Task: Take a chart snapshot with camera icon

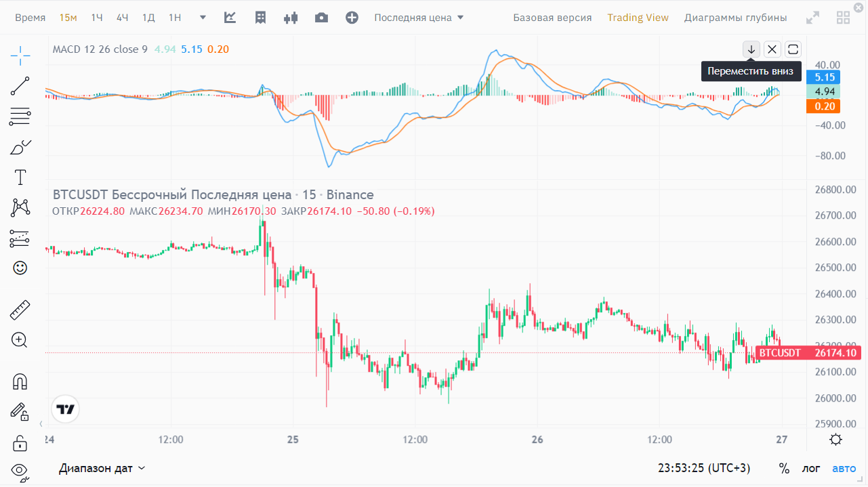Action: [x=321, y=18]
